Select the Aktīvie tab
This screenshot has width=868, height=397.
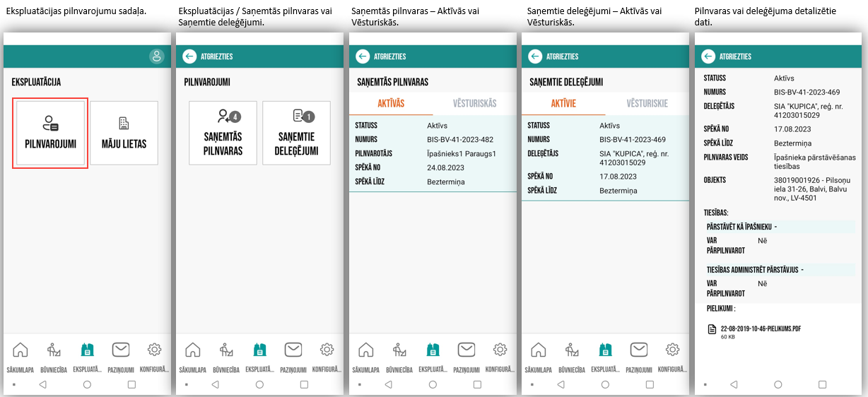tap(563, 103)
